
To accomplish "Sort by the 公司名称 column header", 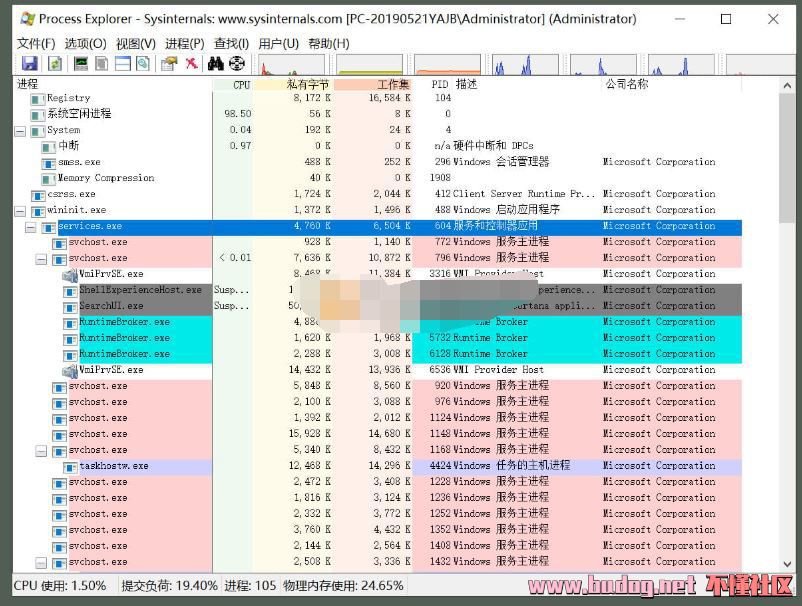I will click(671, 84).
